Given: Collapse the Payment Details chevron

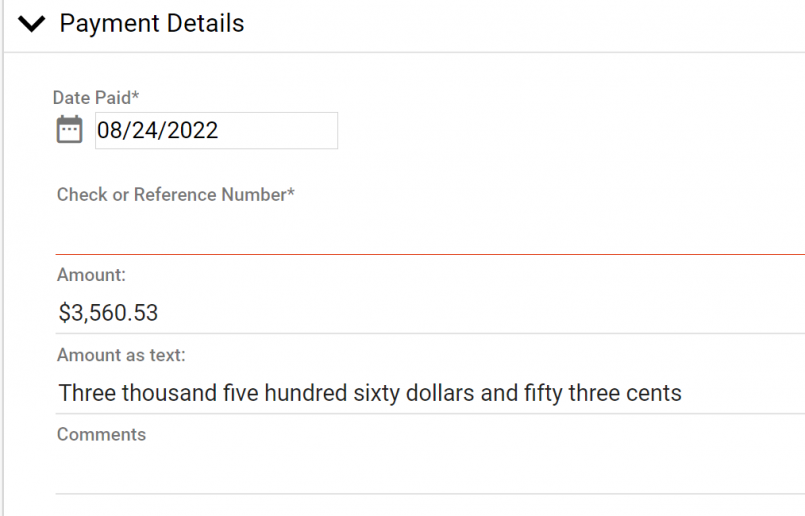Looking at the screenshot, I should pyautogui.click(x=31, y=24).
